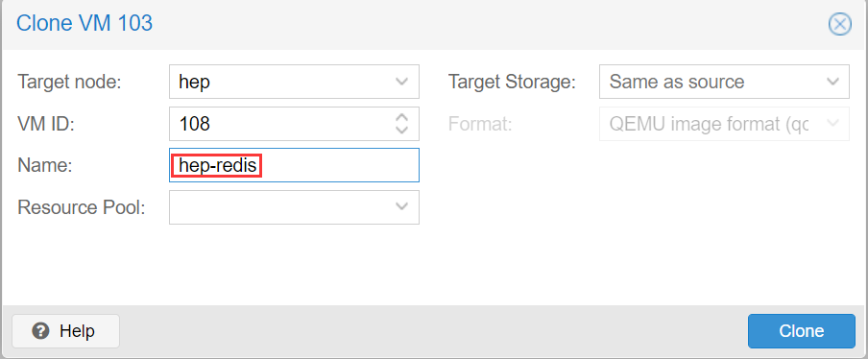Open the Resource Pool dropdown arrow

click(x=402, y=207)
